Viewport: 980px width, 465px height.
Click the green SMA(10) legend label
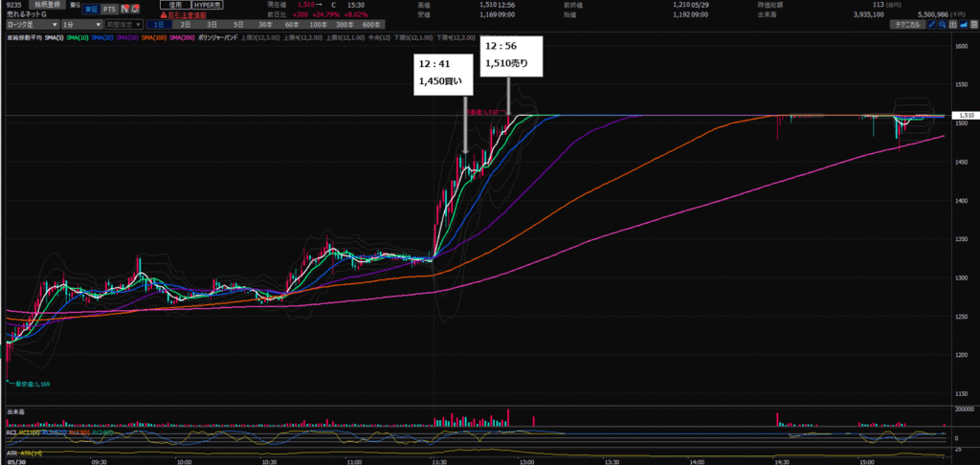pos(78,37)
